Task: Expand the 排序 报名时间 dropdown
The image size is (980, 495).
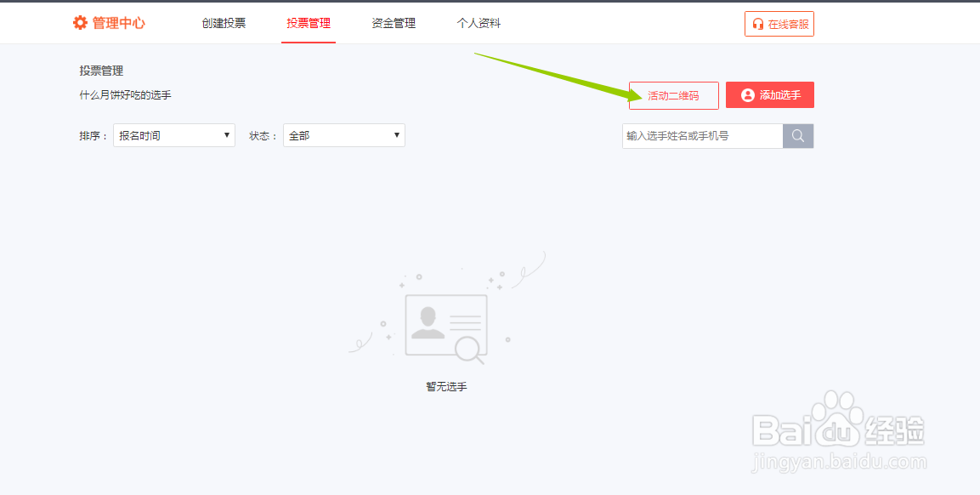Action: tap(174, 135)
